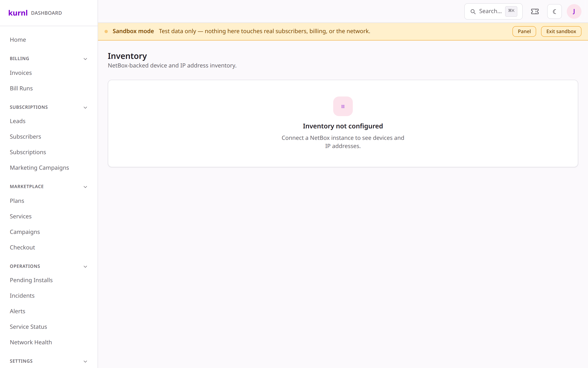Focus the Search input field

coord(493,11)
